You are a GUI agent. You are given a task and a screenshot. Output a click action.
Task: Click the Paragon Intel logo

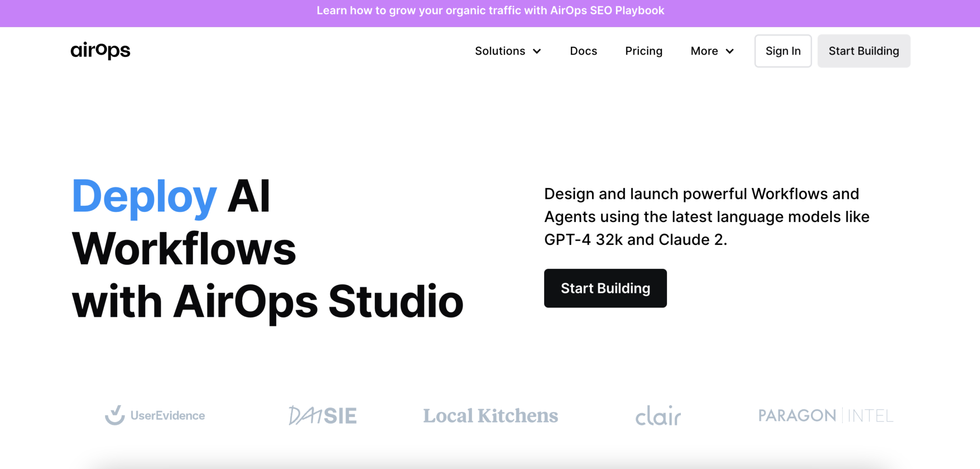pyautogui.click(x=825, y=415)
